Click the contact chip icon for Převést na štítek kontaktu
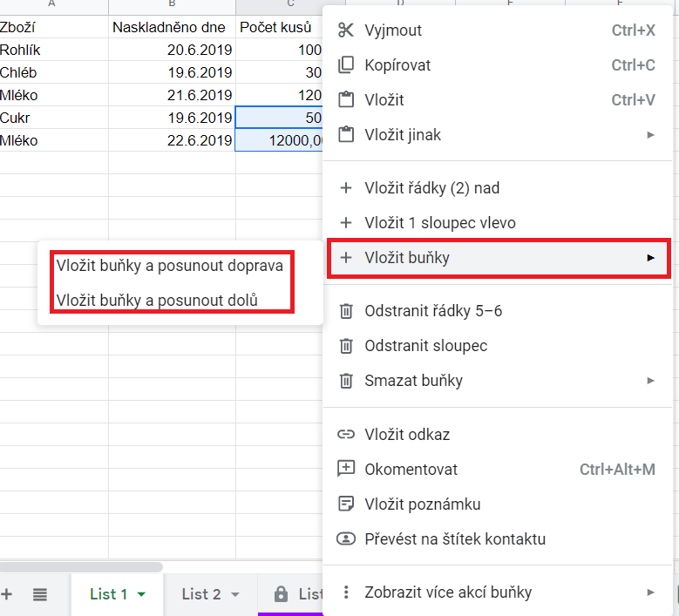The image size is (679, 616). [346, 538]
